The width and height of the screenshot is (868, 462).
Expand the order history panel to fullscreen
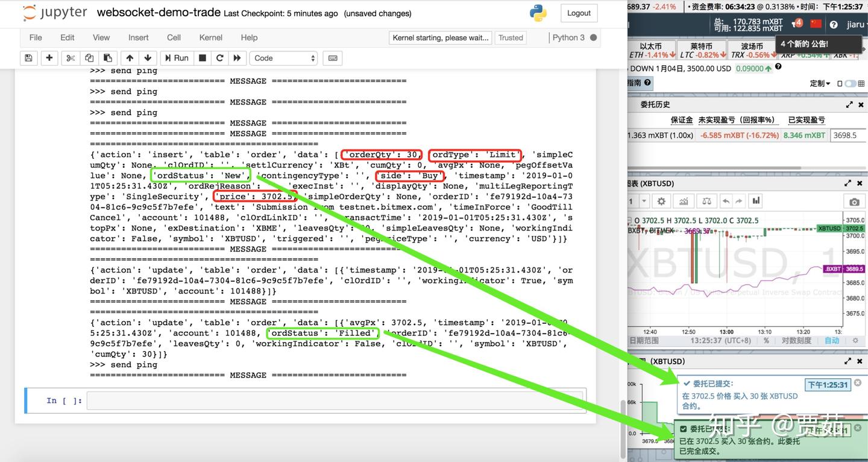(850, 104)
